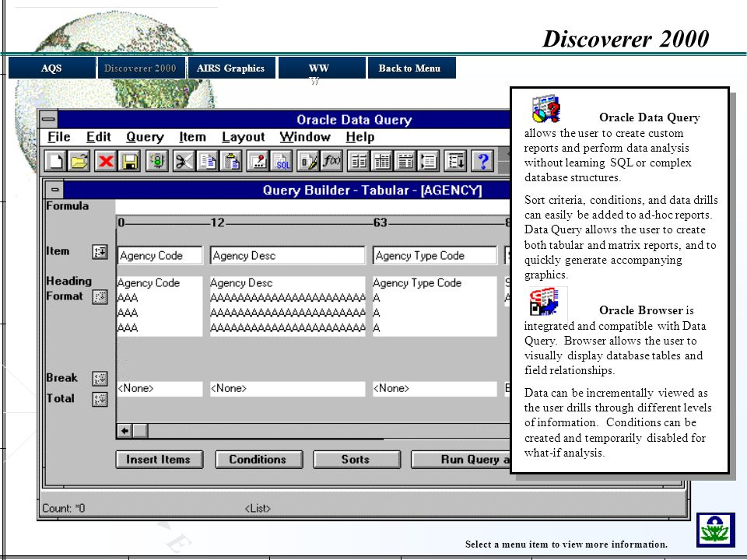The height and width of the screenshot is (560, 747).
Task: Switch to the WWW tab
Action: pos(321,68)
